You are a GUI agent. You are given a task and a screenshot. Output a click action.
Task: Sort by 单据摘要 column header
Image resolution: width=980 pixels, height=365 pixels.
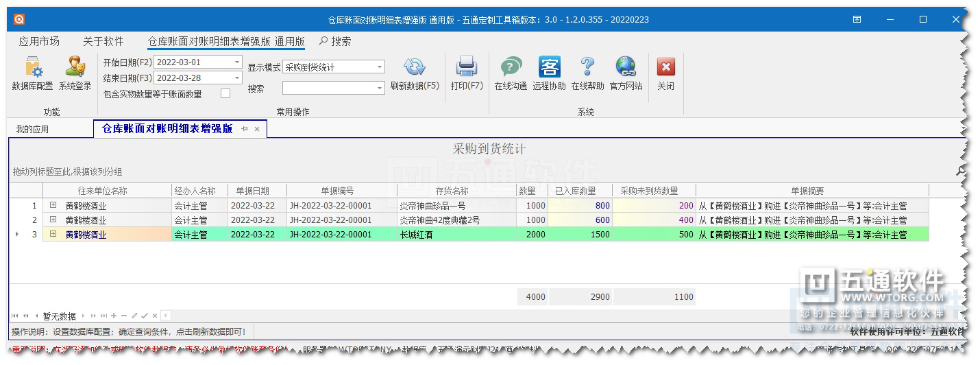[812, 191]
